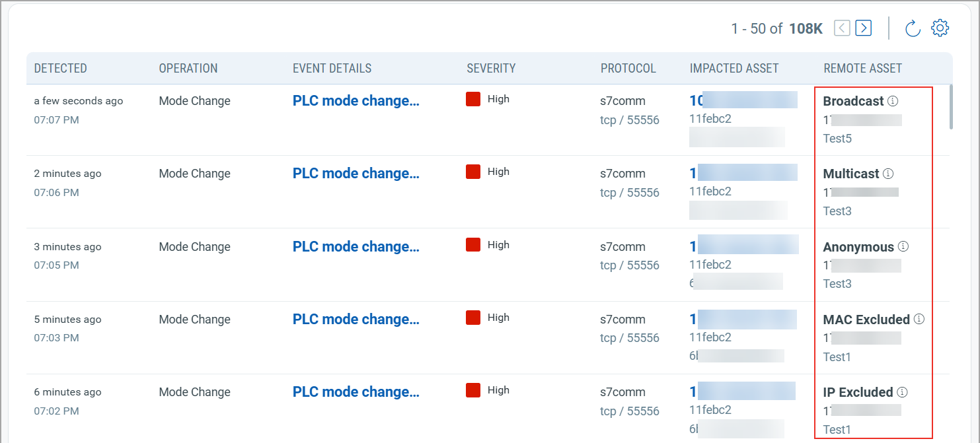
Task: Click the Protocol column header
Action: pyautogui.click(x=628, y=68)
